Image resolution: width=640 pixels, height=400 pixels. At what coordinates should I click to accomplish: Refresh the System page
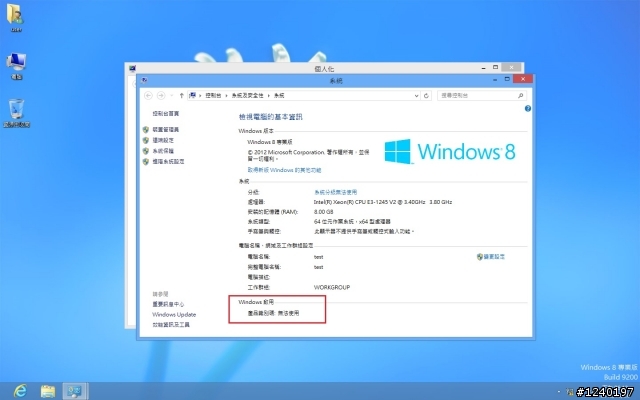point(426,96)
